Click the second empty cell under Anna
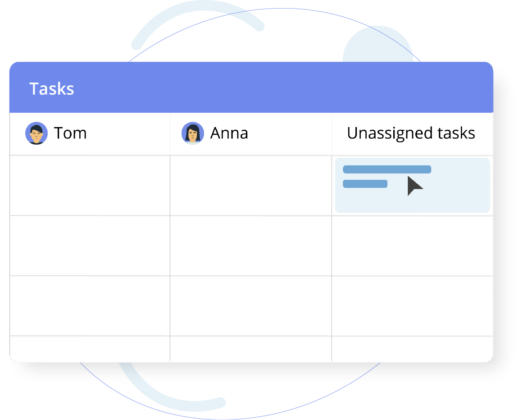The width and height of the screenshot is (523, 420). (x=251, y=246)
